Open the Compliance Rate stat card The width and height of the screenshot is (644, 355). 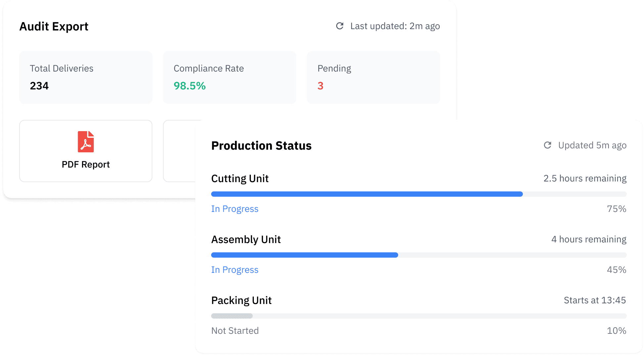coord(230,77)
